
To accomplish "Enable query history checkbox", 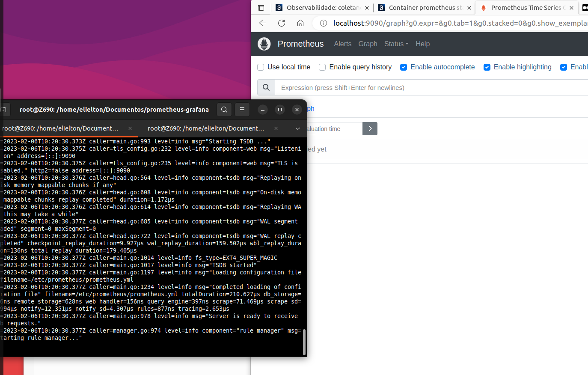I will [x=322, y=67].
